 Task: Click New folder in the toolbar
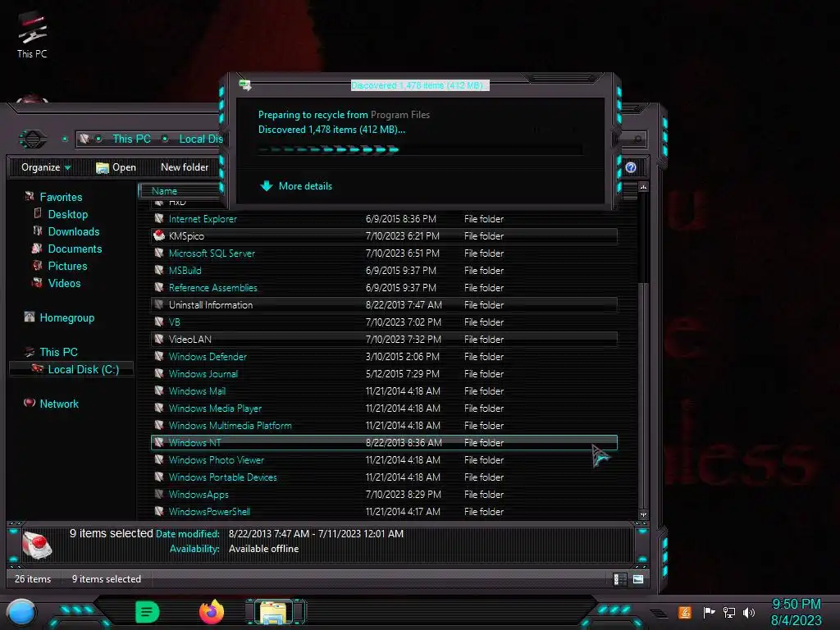point(185,167)
